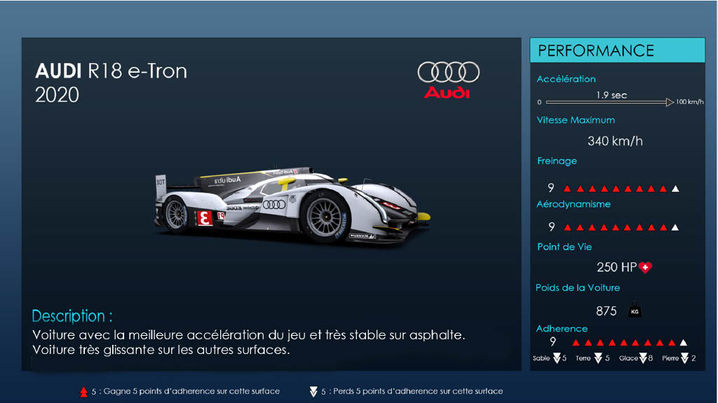This screenshot has height=403, width=718.
Task: Click the number 9 beside Adherence triangles
Action: point(553,341)
